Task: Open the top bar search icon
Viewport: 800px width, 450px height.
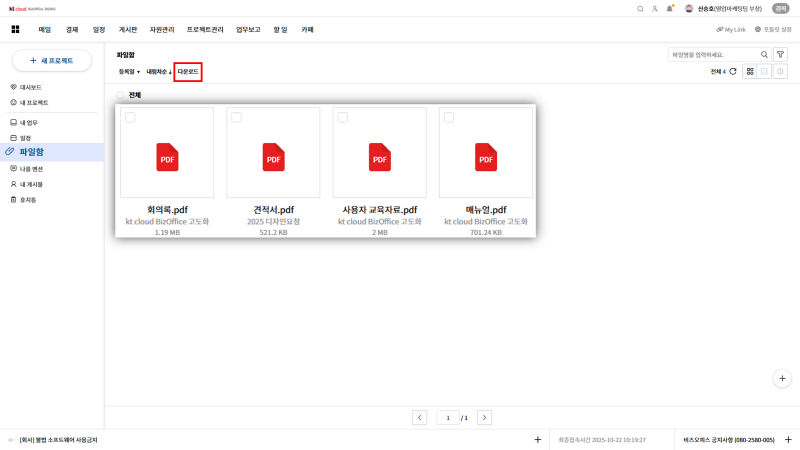Action: (x=640, y=8)
